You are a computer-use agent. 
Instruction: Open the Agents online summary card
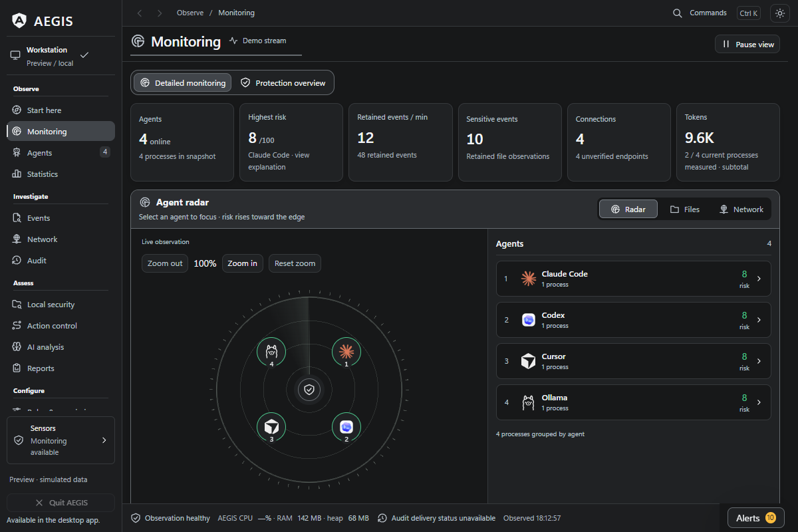[x=182, y=142]
